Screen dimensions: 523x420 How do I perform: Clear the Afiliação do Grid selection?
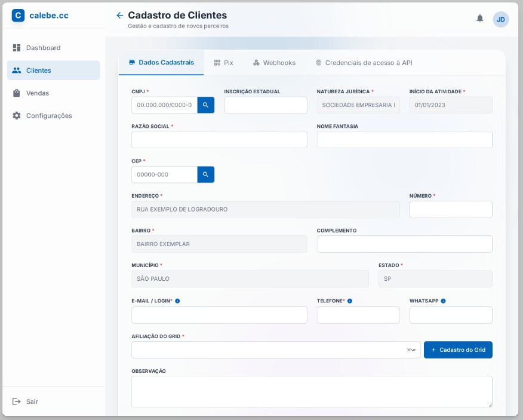[x=409, y=350]
